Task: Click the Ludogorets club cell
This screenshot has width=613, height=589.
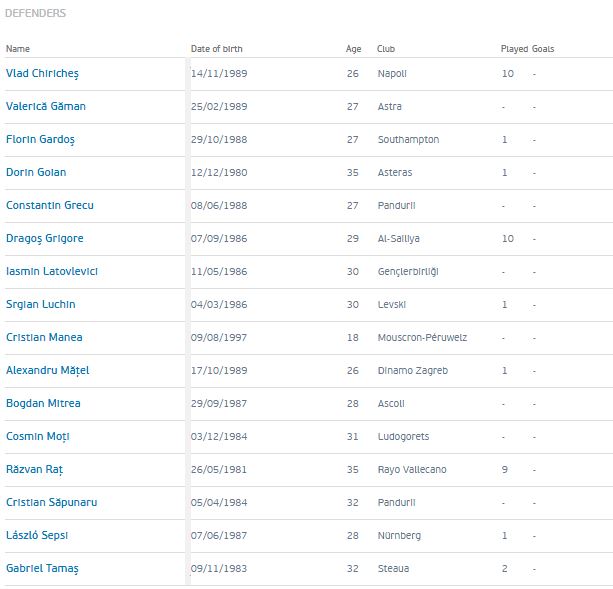Action: [403, 437]
